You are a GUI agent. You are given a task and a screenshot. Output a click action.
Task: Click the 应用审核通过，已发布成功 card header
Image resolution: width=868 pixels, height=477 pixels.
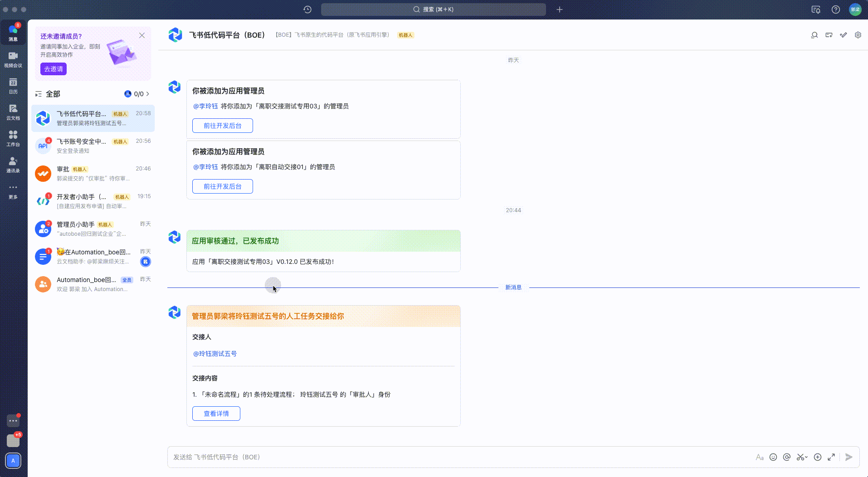point(323,241)
